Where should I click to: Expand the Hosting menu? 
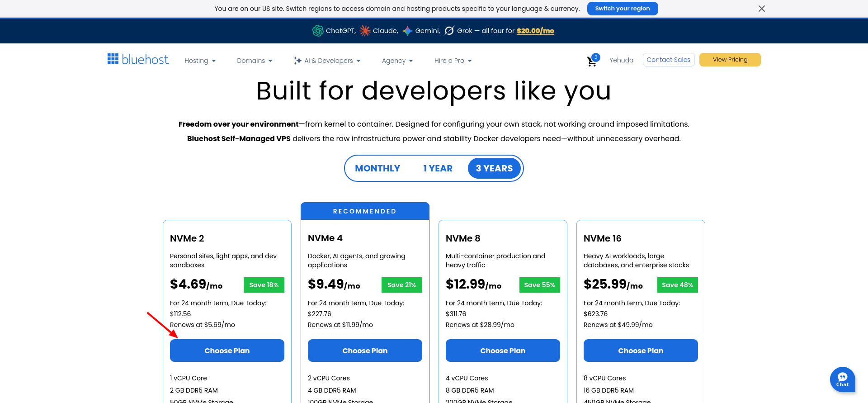tap(200, 61)
